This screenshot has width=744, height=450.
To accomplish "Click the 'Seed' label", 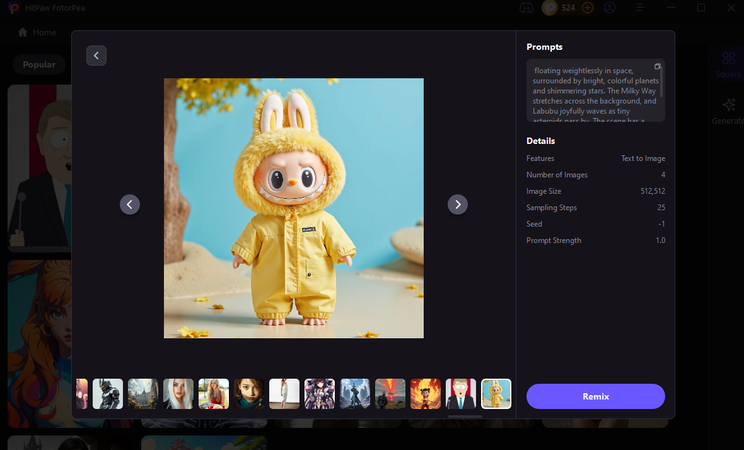I will [534, 224].
